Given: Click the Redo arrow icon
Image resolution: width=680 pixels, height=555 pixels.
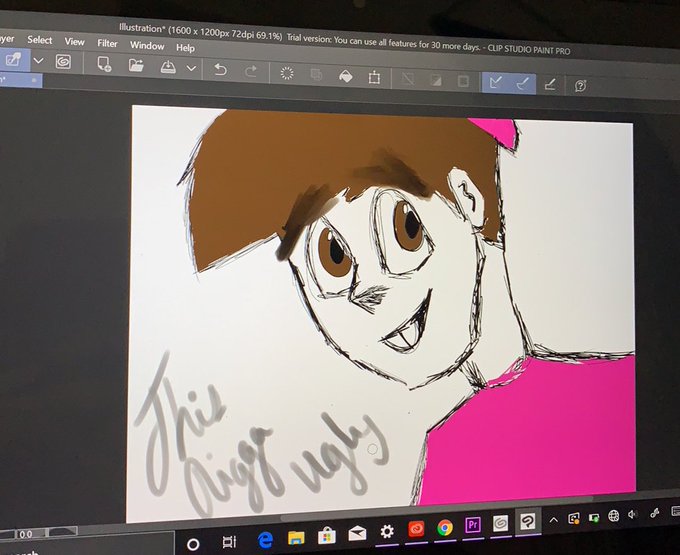Looking at the screenshot, I should tap(251, 71).
